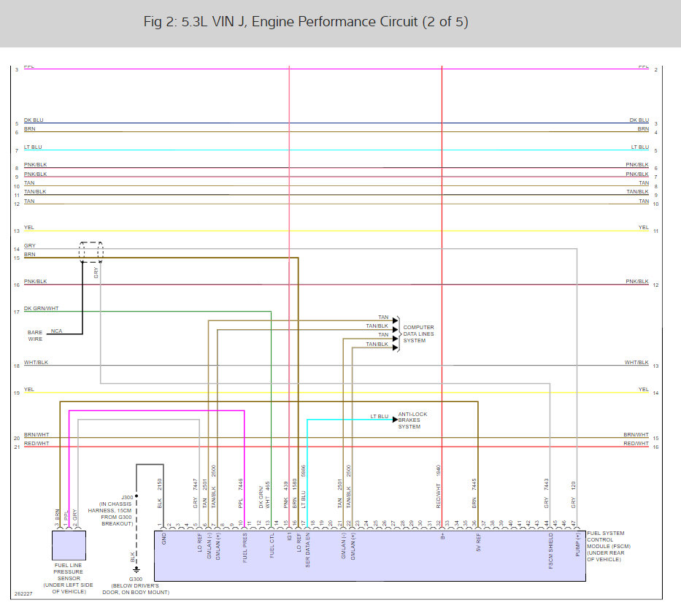Viewport: 681px width, 616px height.
Task: Click the PNK 439 wire label
Action: [x=286, y=495]
